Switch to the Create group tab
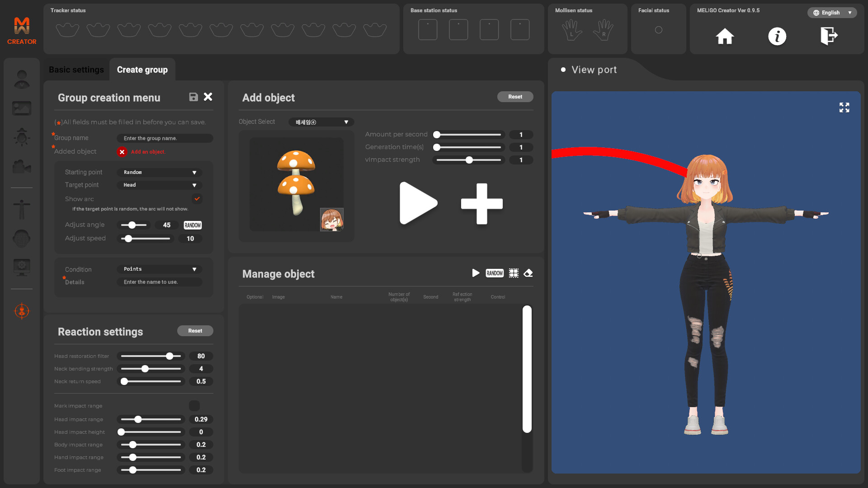 142,70
